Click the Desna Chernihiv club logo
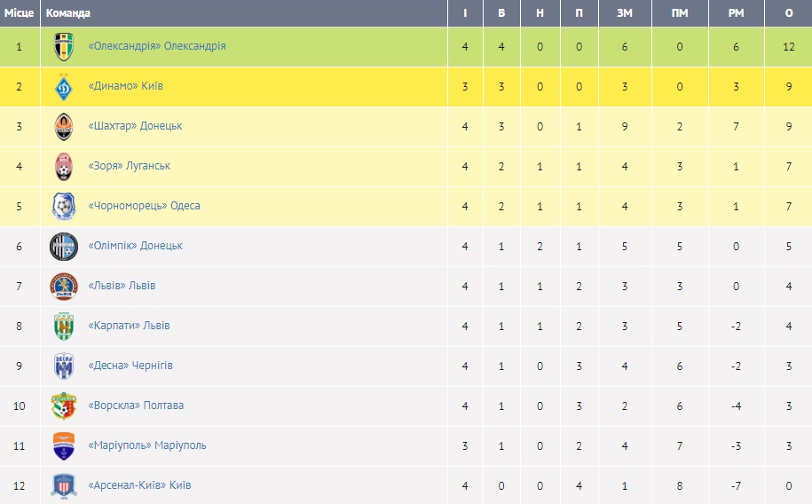Screen dimensions: 812x504 [64, 366]
